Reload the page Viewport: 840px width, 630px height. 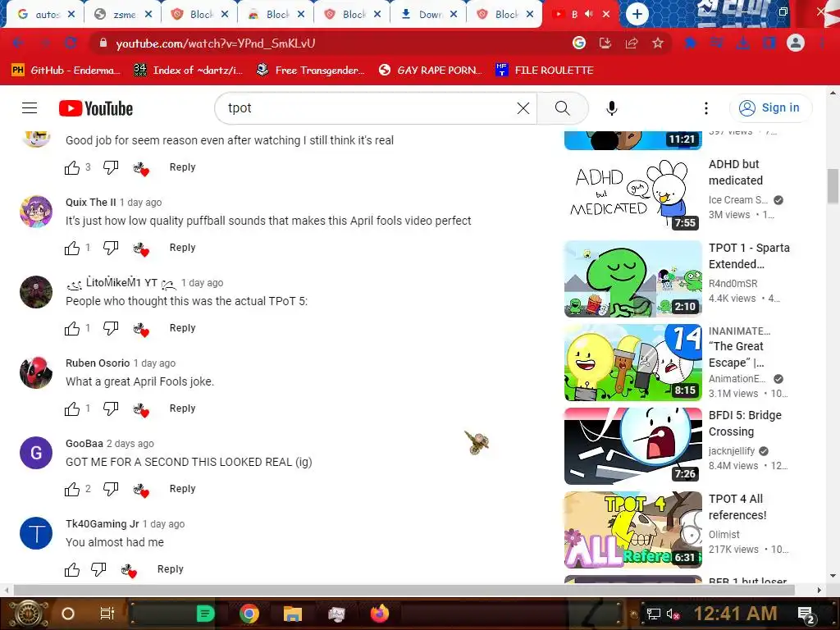71,43
